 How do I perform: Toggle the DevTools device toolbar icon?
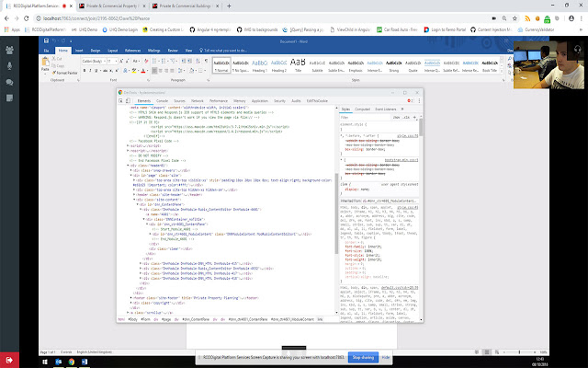click(x=128, y=100)
